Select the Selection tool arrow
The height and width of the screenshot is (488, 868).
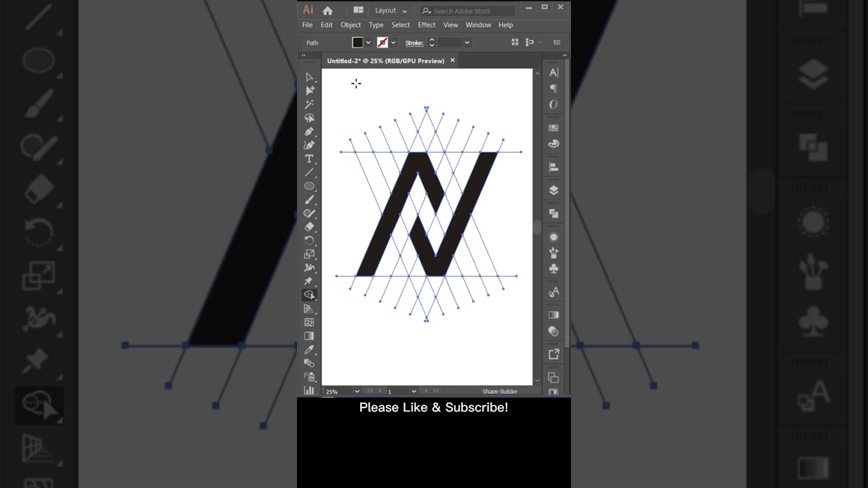point(309,77)
